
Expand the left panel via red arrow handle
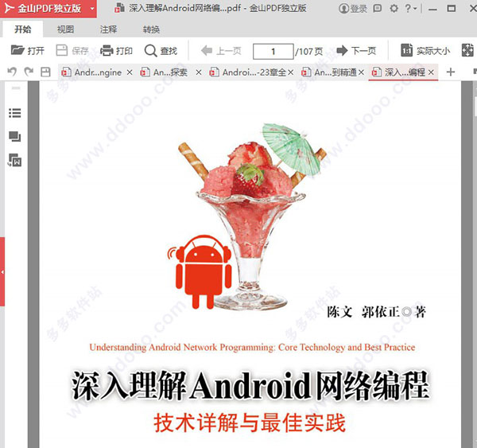click(2, 271)
